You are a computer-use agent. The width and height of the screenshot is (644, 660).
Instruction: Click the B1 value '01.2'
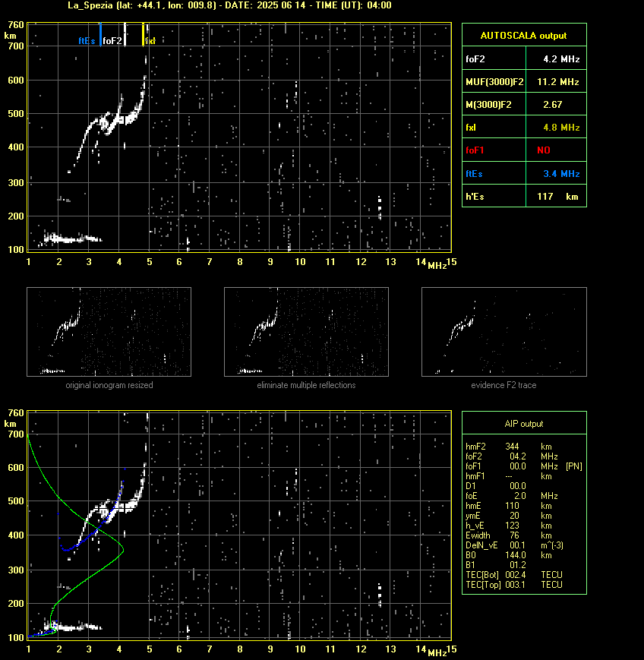tap(518, 565)
